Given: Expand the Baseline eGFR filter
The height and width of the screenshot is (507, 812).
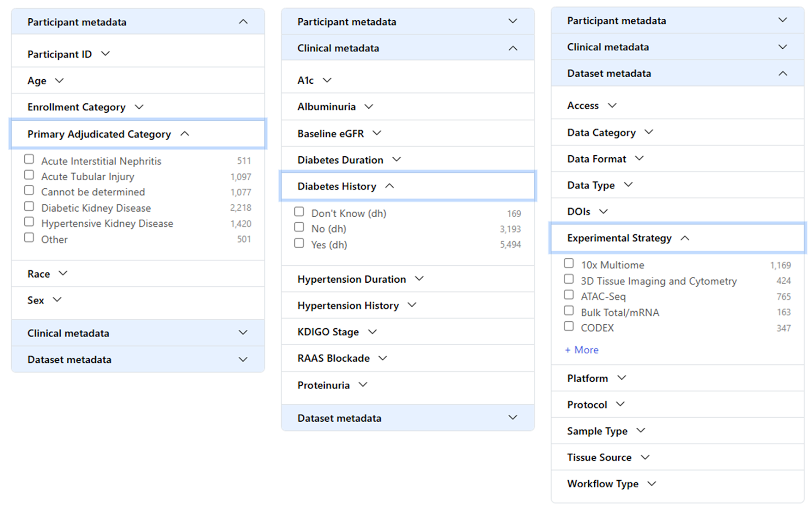Looking at the screenshot, I should (408, 133).
